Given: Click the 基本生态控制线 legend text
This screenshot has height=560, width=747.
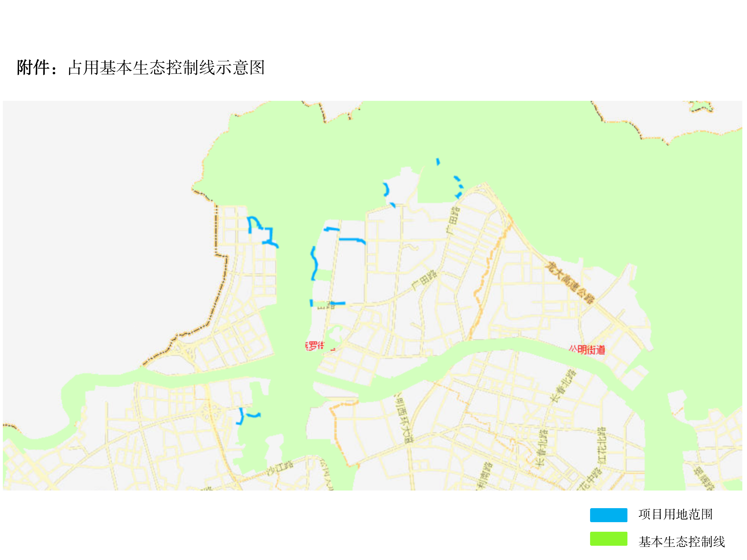Looking at the screenshot, I should coord(681,541).
